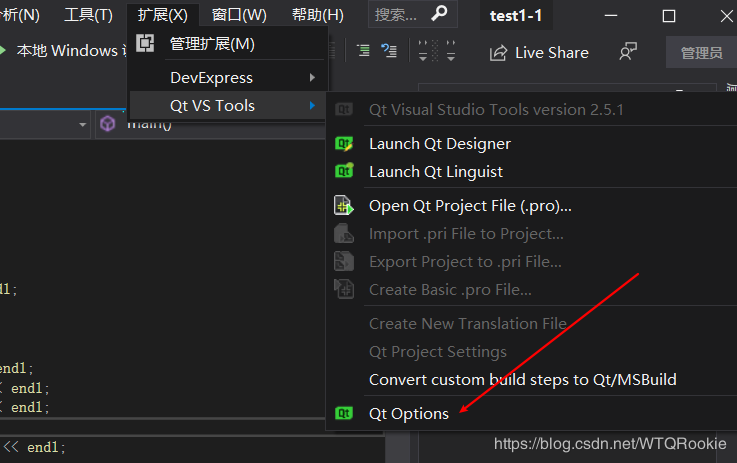Click the Launch Qt Linguist icon

click(345, 172)
